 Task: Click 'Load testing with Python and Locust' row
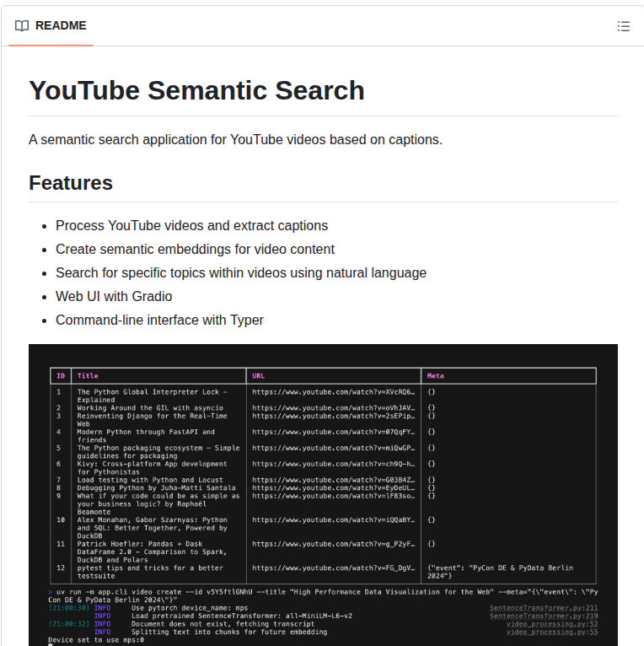point(150,480)
